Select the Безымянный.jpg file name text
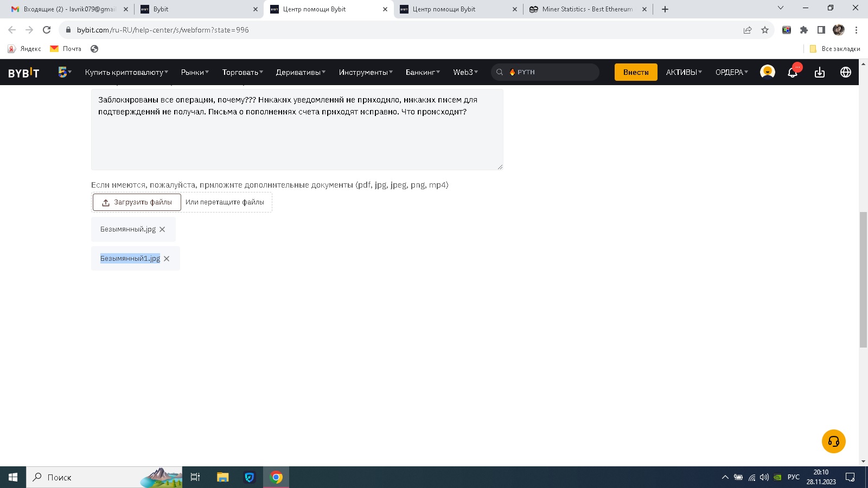Viewport: 868px width, 488px height. click(x=128, y=229)
